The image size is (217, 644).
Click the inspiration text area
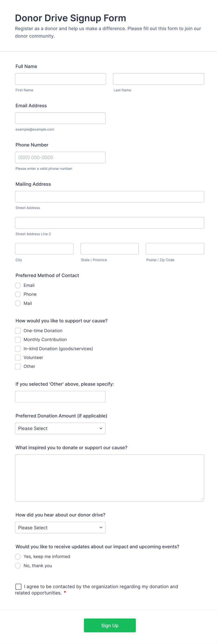tap(109, 477)
